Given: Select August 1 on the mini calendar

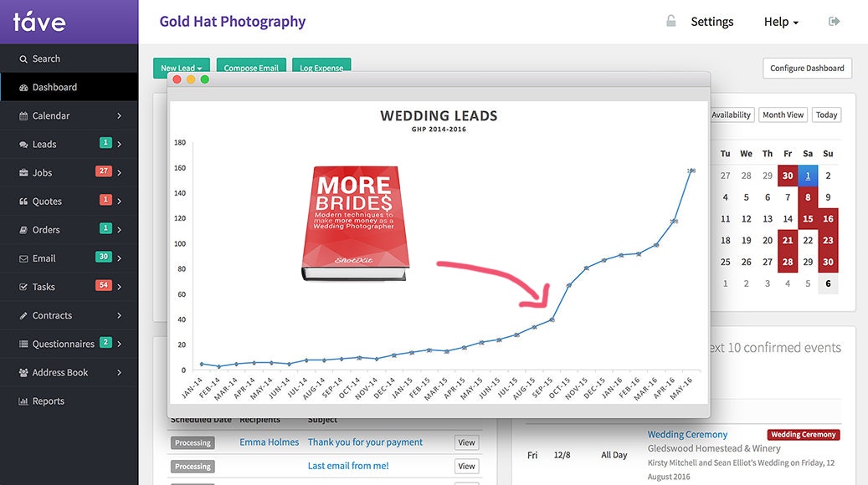Looking at the screenshot, I should [x=806, y=175].
